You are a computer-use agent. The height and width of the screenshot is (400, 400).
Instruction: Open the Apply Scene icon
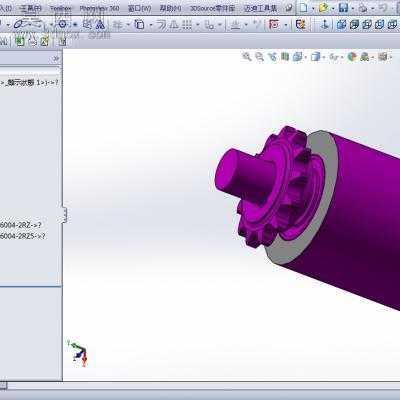click(x=365, y=57)
